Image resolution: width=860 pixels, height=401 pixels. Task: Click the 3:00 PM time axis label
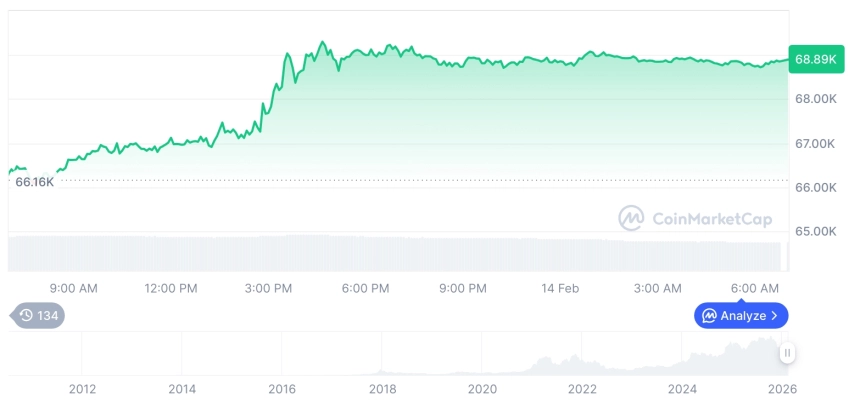tap(268, 288)
